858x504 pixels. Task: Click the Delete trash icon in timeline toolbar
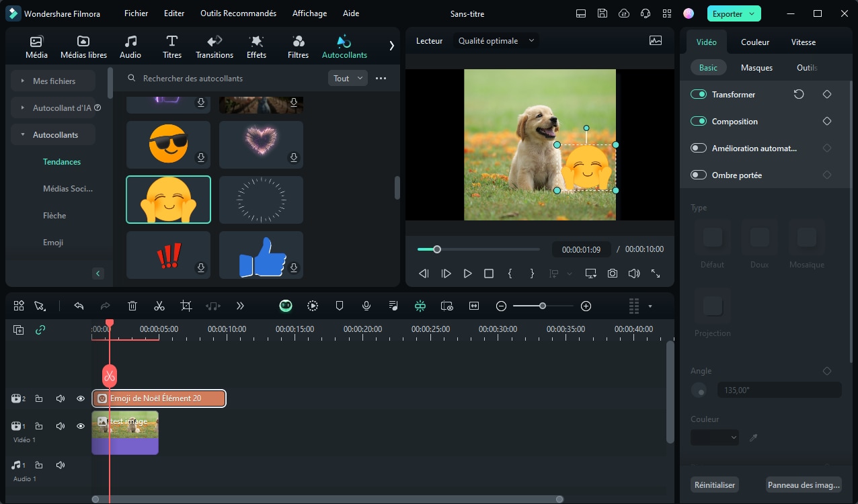[132, 306]
